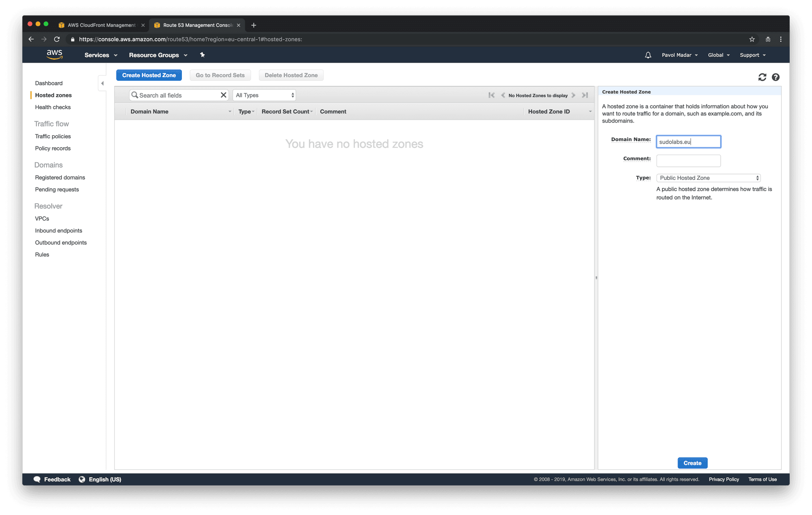Click the browser back arrow
812x515 pixels.
pos(31,39)
